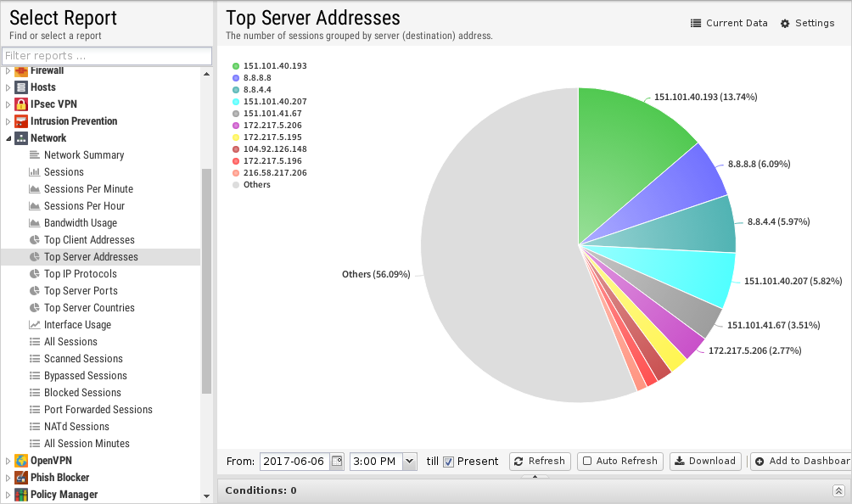Click the Network category icon
Screen dimensions: 852x504
[20, 138]
